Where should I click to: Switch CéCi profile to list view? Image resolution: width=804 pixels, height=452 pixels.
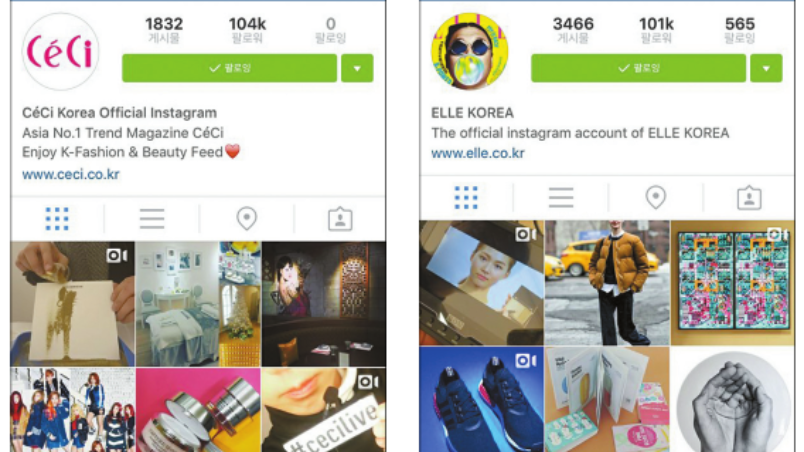[152, 219]
